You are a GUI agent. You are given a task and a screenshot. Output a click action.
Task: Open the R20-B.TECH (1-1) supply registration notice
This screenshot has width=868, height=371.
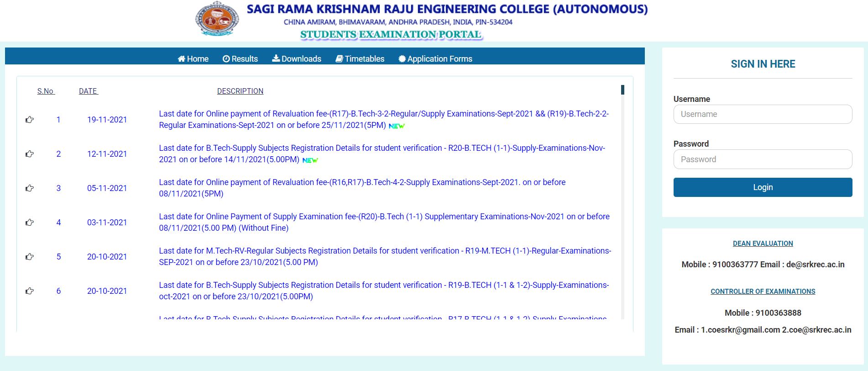click(x=382, y=154)
